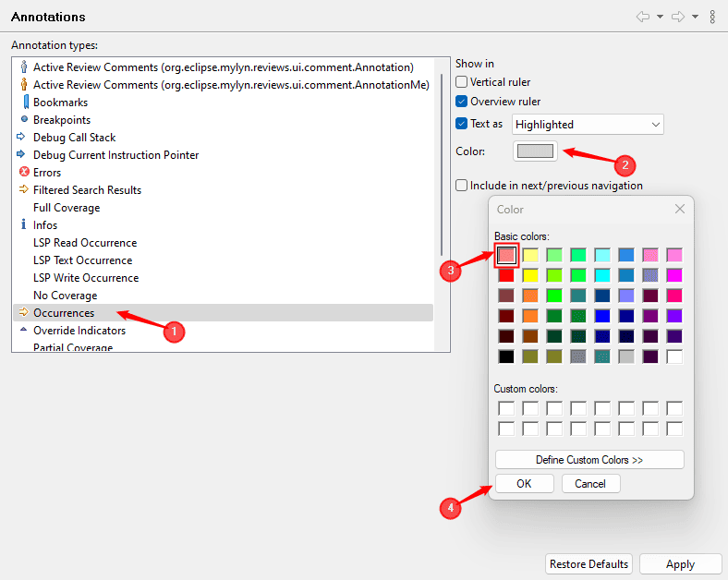Pick the pure red basic color swatch
The image size is (728, 580).
coord(506,275)
